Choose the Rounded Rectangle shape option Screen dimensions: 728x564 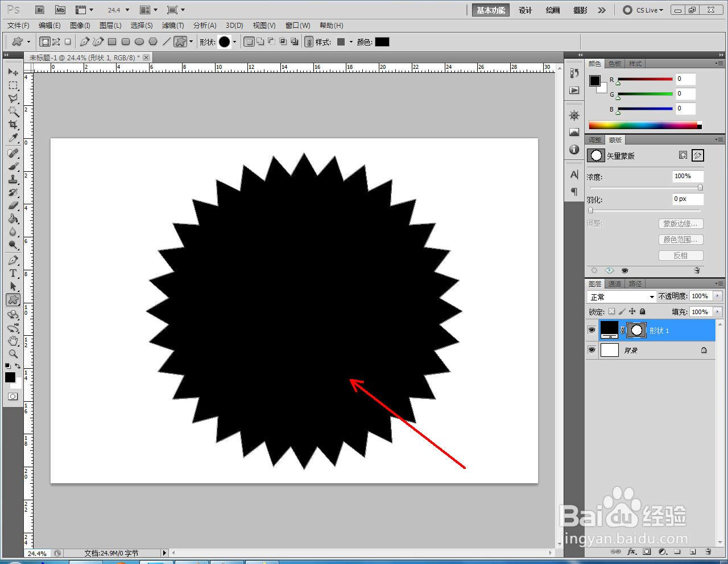(x=126, y=42)
